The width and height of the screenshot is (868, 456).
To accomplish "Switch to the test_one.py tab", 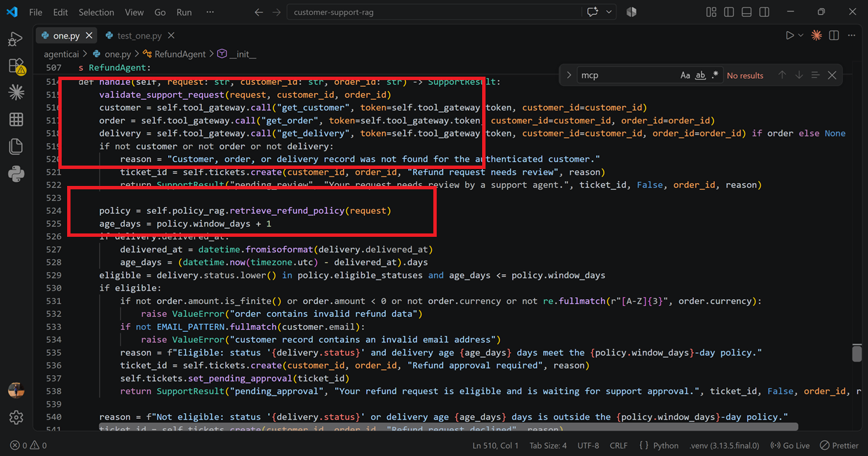I will [139, 35].
